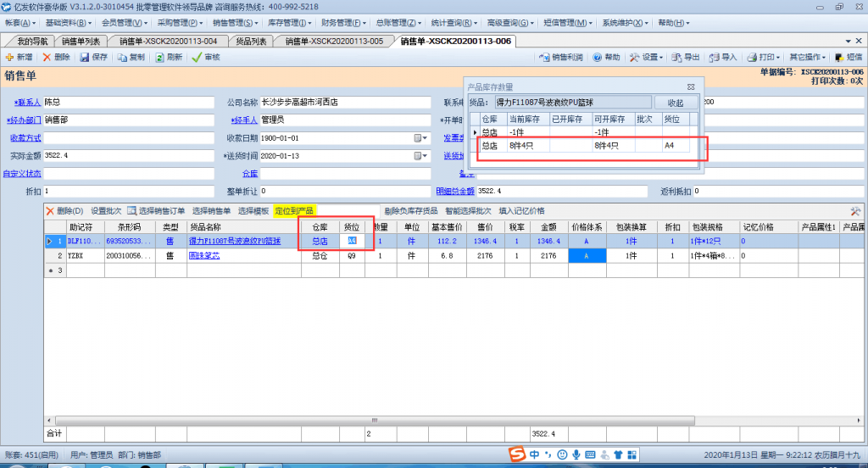Click the 定位到产品 highlighted button
Screen dimensions: 868x468
pyautogui.click(x=294, y=211)
